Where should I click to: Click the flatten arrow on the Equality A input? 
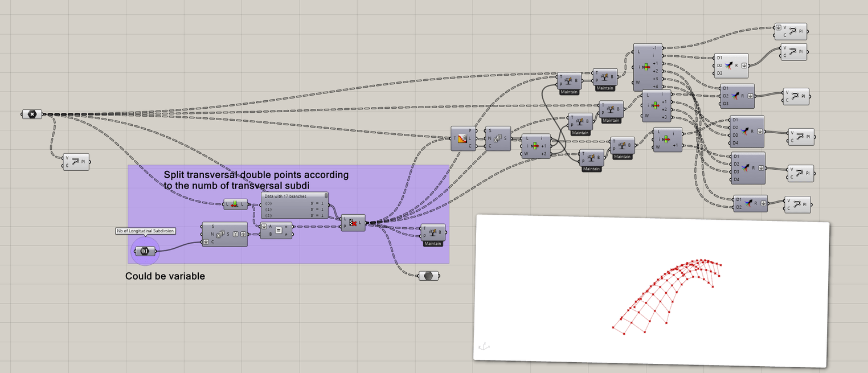[x=264, y=226]
